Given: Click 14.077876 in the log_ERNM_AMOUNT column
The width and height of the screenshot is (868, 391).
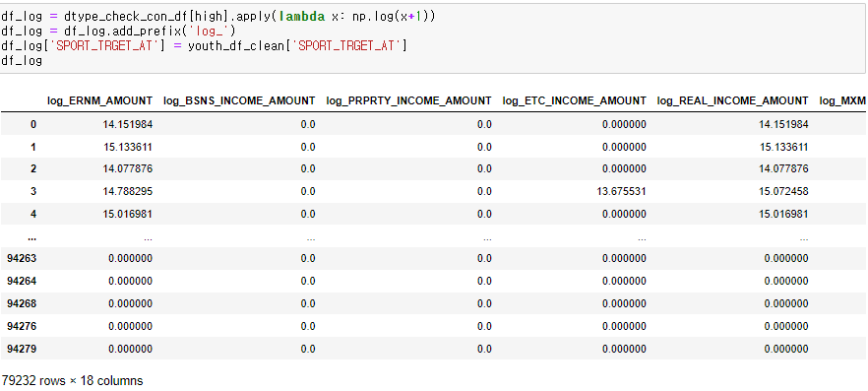Looking at the screenshot, I should [x=127, y=169].
